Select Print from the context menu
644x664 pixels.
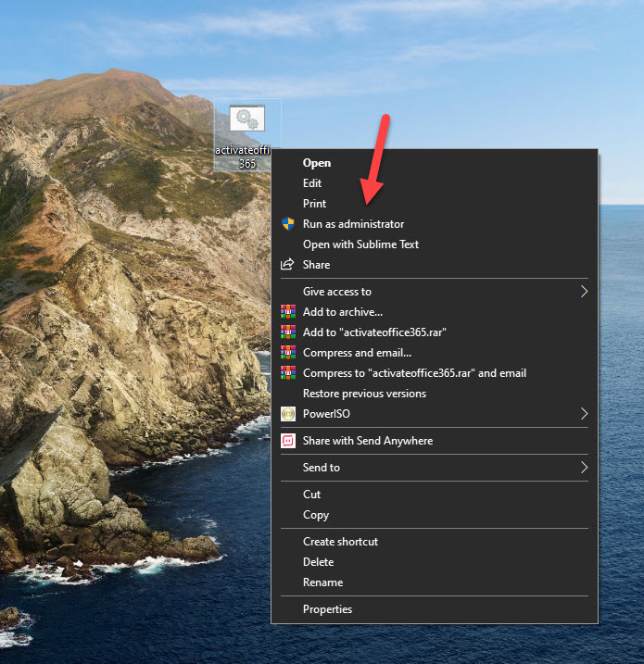point(314,204)
